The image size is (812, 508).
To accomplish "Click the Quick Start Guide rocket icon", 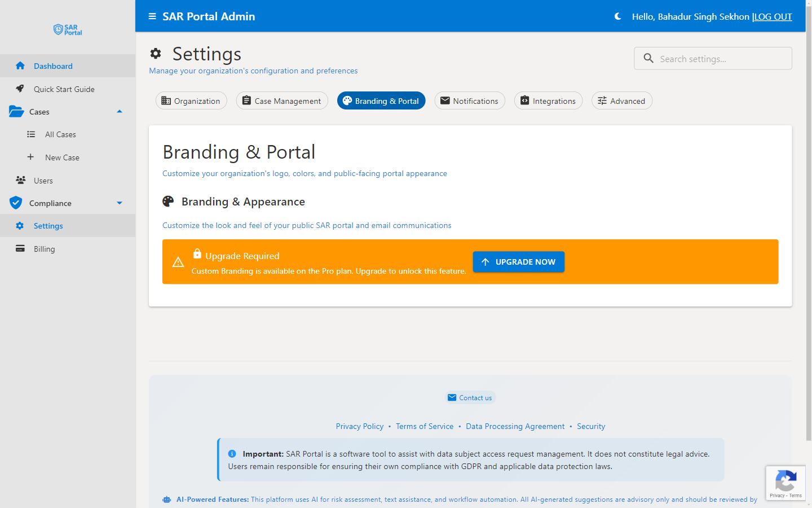I will [x=19, y=89].
